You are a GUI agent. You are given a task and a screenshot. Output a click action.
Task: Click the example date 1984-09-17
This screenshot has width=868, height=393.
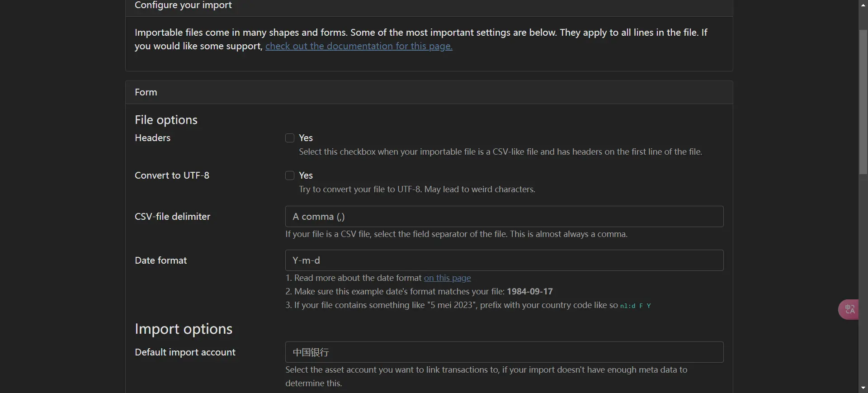click(529, 292)
